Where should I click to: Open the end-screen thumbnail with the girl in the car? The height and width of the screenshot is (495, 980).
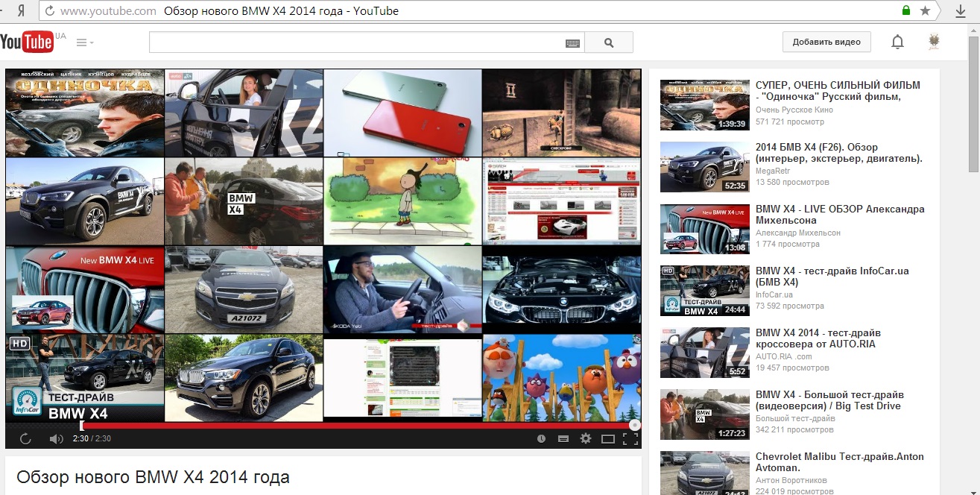244,113
